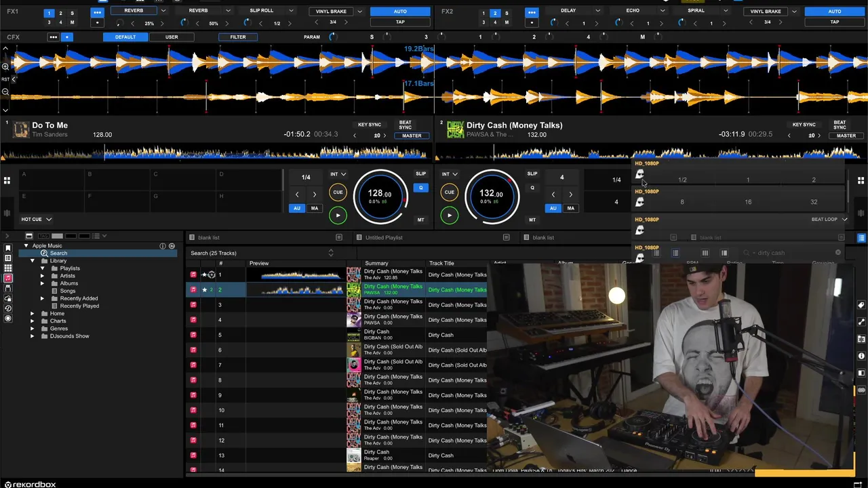The width and height of the screenshot is (868, 488).
Task: Switch deck 1 loop to MA manual
Action: point(315,208)
